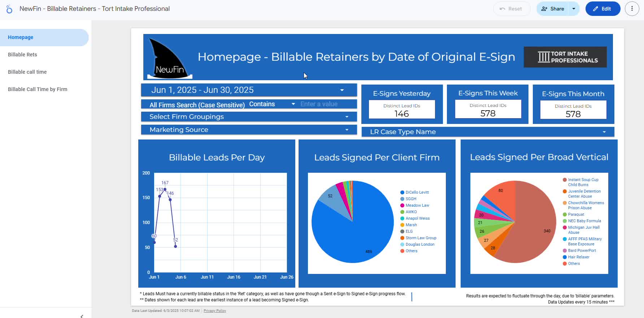This screenshot has height=318, width=644.
Task: Click the Edit pencil button
Action: 602,9
